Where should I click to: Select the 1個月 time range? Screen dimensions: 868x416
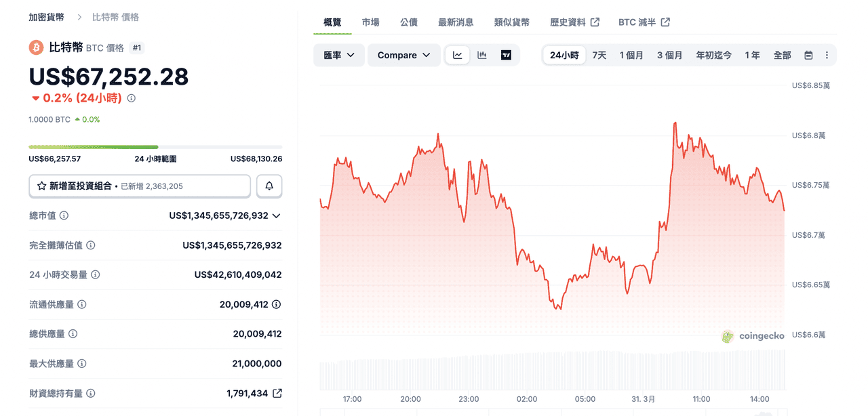point(631,56)
